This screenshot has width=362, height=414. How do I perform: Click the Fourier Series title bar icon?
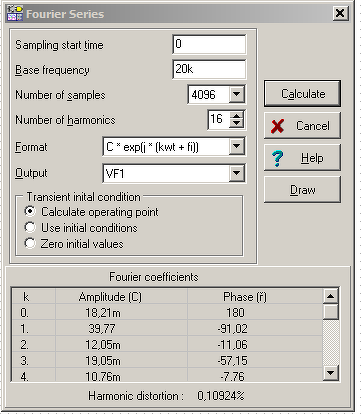click(x=15, y=13)
